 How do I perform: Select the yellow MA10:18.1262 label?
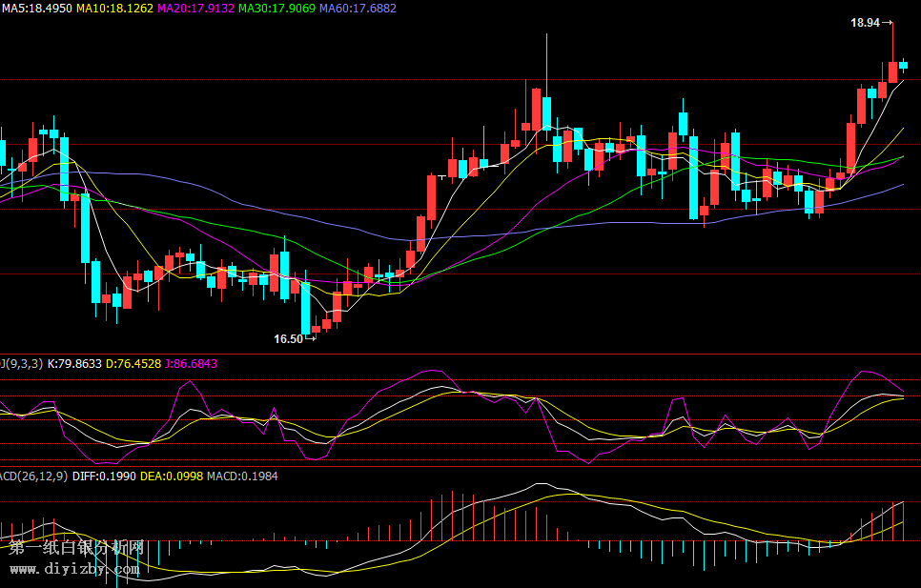[114, 8]
